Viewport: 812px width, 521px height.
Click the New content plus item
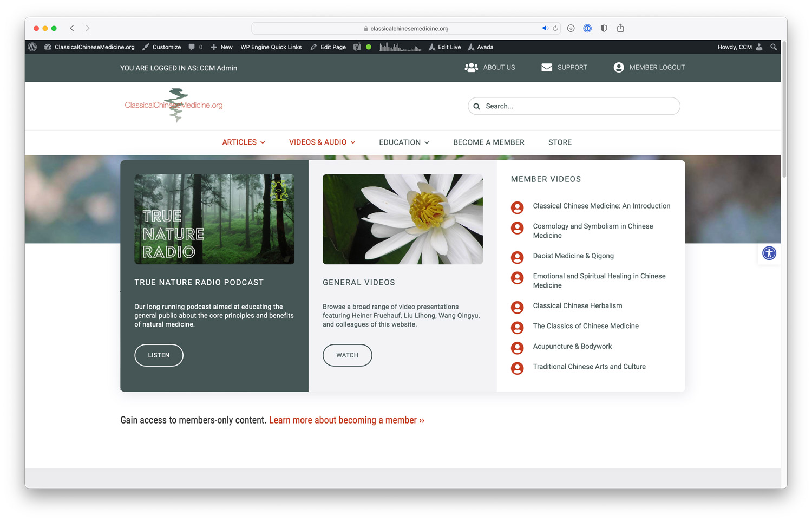click(x=221, y=47)
